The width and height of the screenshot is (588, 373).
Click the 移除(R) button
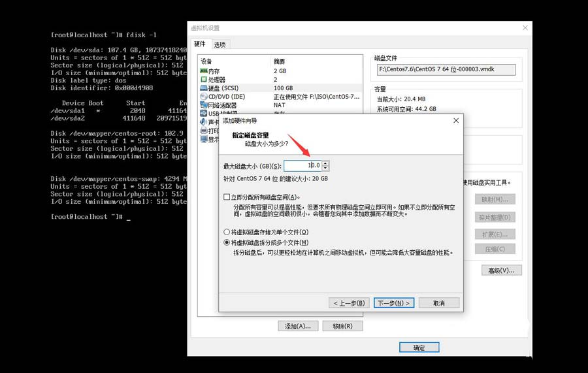coord(342,326)
